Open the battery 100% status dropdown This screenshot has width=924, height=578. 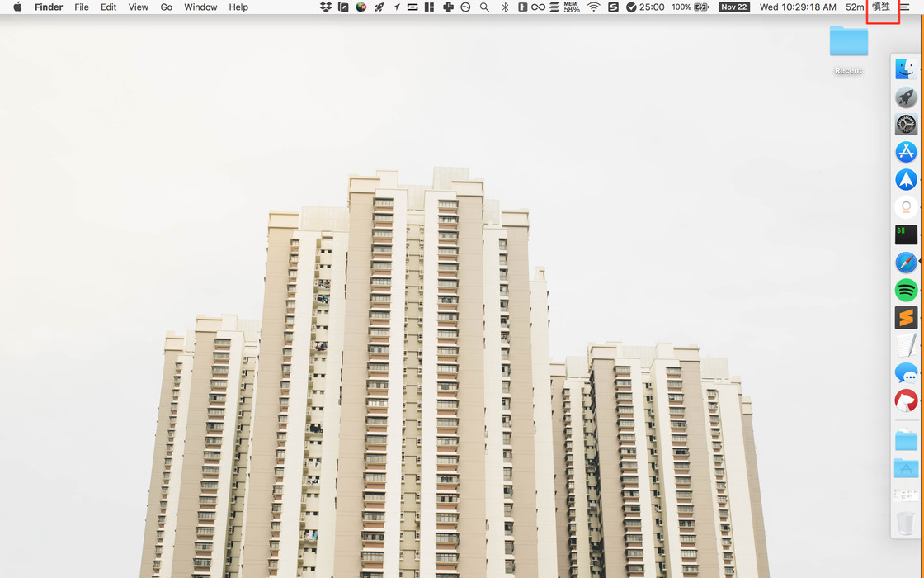tap(690, 7)
